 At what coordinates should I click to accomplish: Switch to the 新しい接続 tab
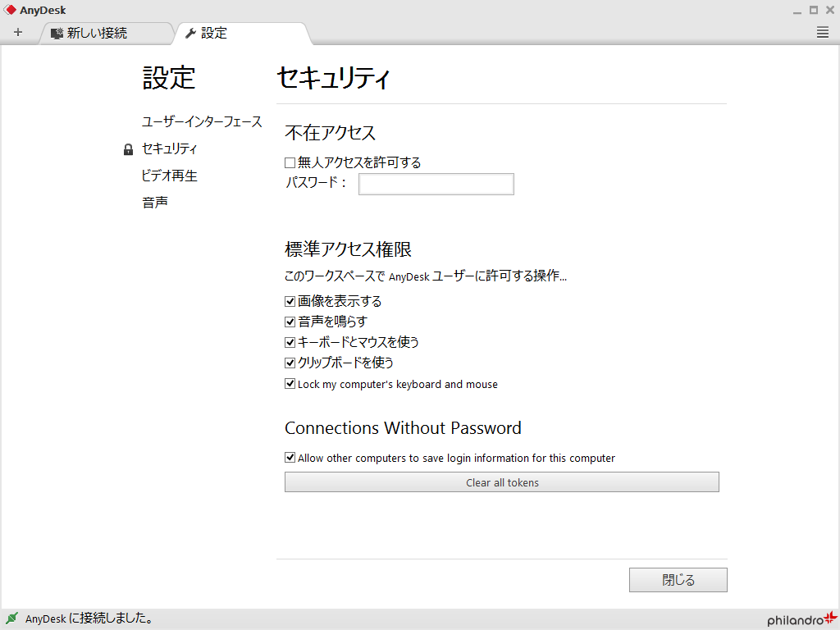tap(98, 34)
